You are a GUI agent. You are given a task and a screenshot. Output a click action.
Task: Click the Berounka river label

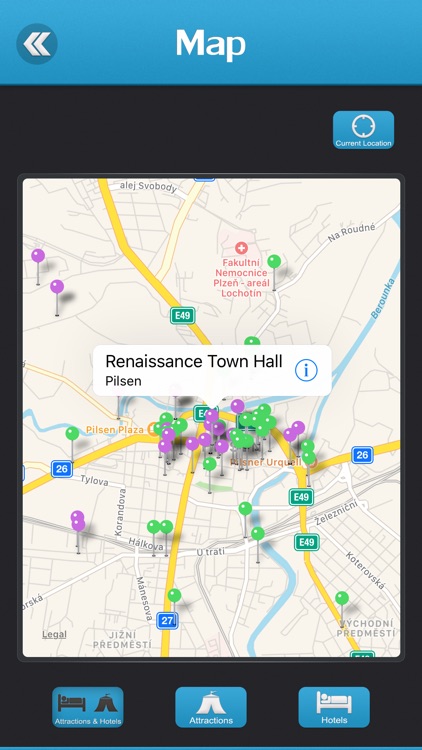tap(381, 299)
